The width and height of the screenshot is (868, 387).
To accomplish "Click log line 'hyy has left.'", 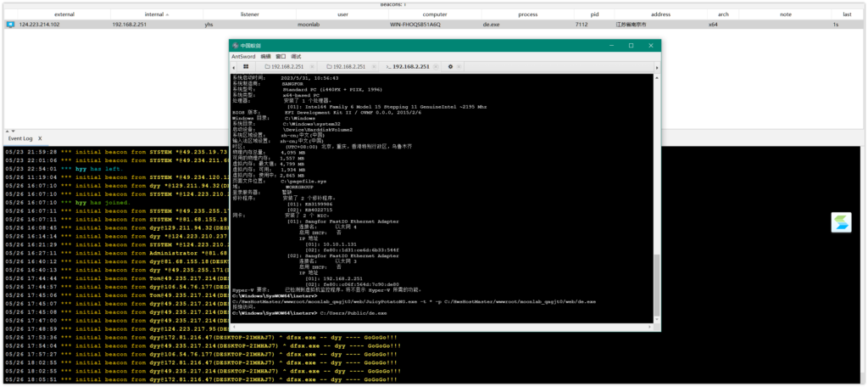I will click(64, 168).
